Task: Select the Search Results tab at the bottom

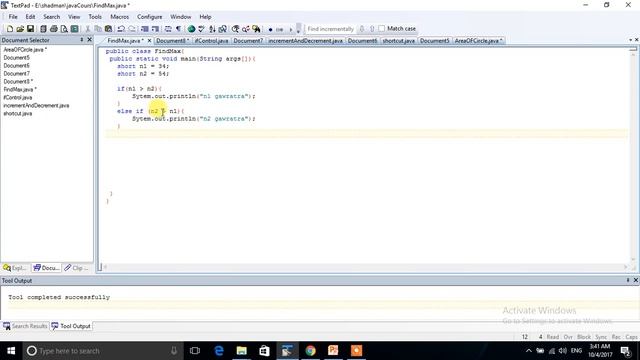Action: click(x=25, y=326)
